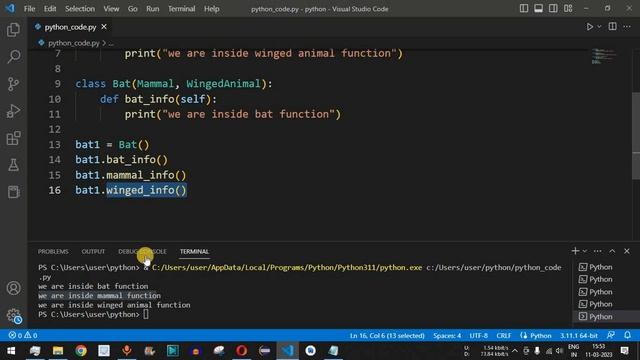Open Source Control view
Viewport: 640px width, 360px height.
13,84
